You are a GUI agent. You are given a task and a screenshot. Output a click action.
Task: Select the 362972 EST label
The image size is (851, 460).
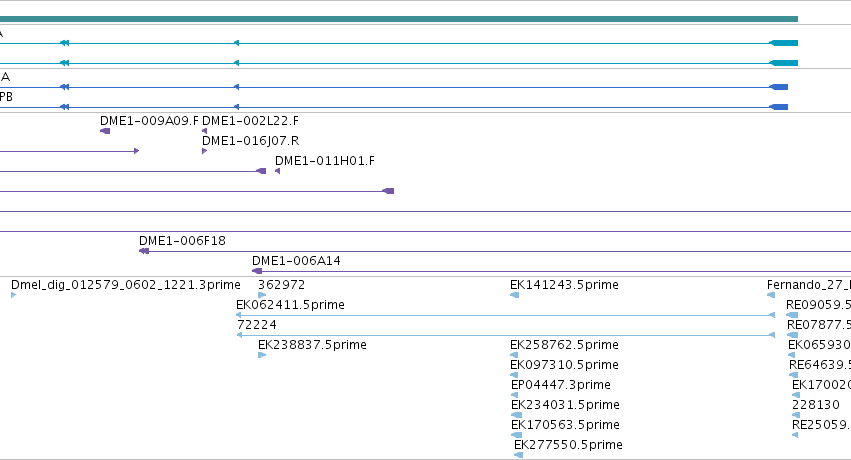point(281,285)
